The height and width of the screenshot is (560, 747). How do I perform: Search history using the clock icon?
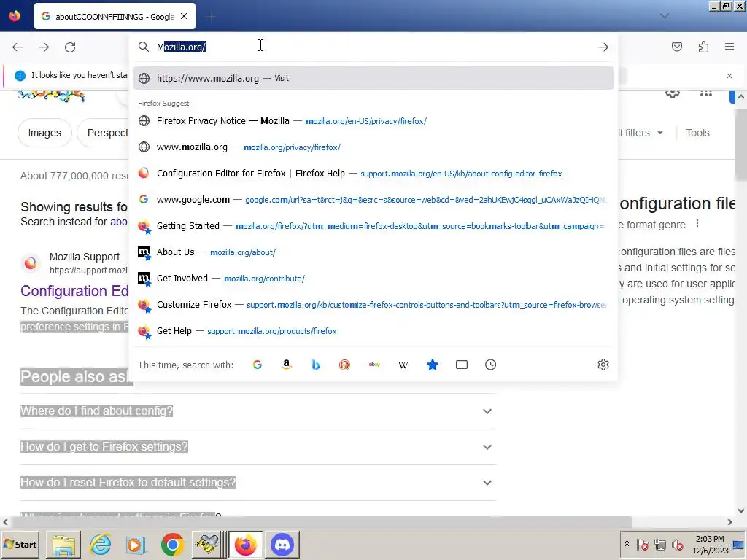pos(490,365)
